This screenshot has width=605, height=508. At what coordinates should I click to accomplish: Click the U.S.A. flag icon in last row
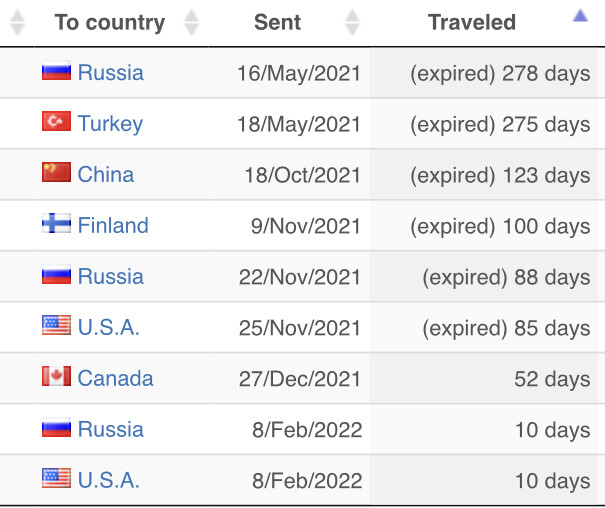(56, 478)
